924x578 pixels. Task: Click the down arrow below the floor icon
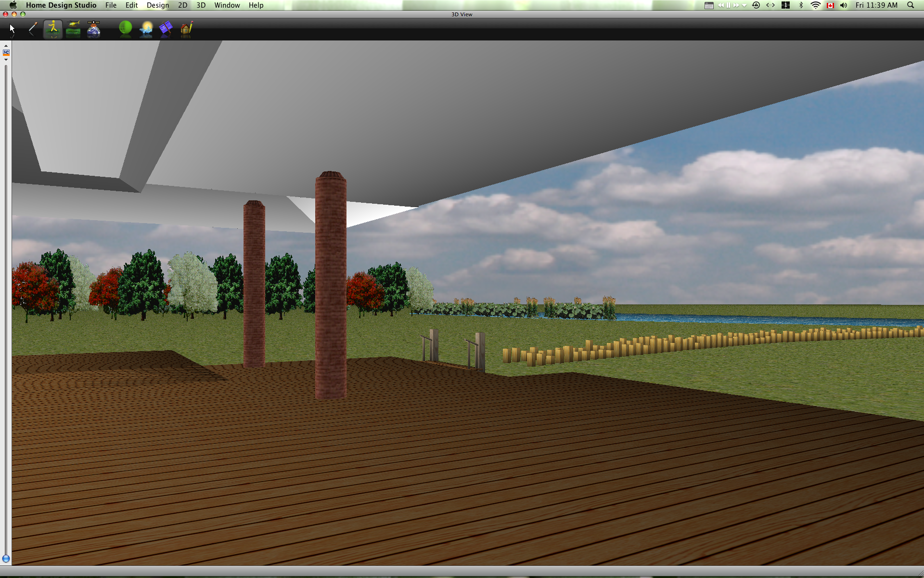pyautogui.click(x=6, y=60)
